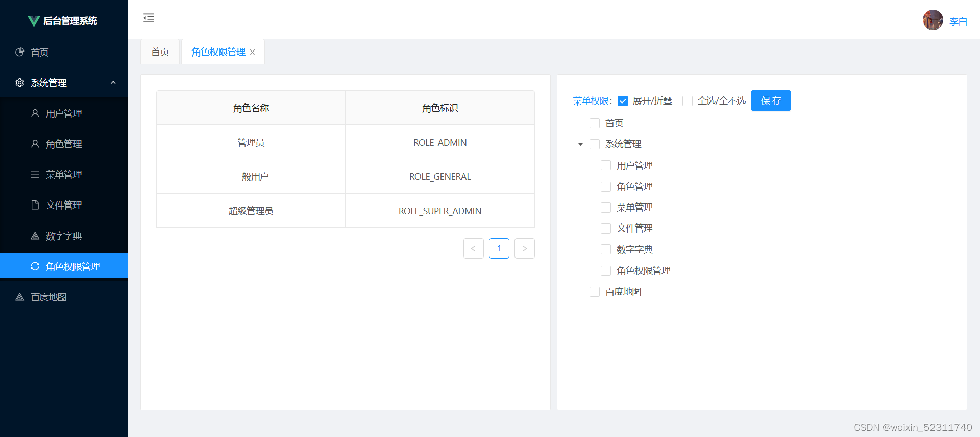Click page number 1 in pagination
This screenshot has width=980, height=437.
tap(499, 248)
